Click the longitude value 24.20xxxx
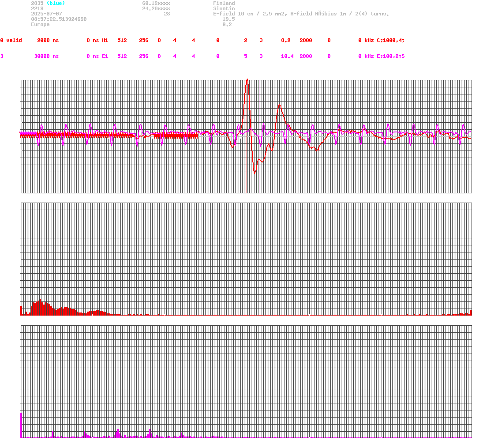Image resolution: width=483 pixels, height=448 pixels. click(x=156, y=9)
